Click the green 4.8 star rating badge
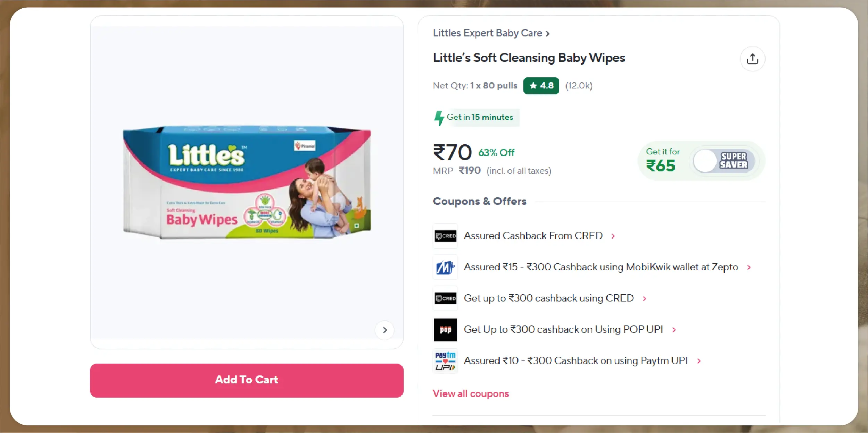This screenshot has height=433, width=868. (541, 86)
